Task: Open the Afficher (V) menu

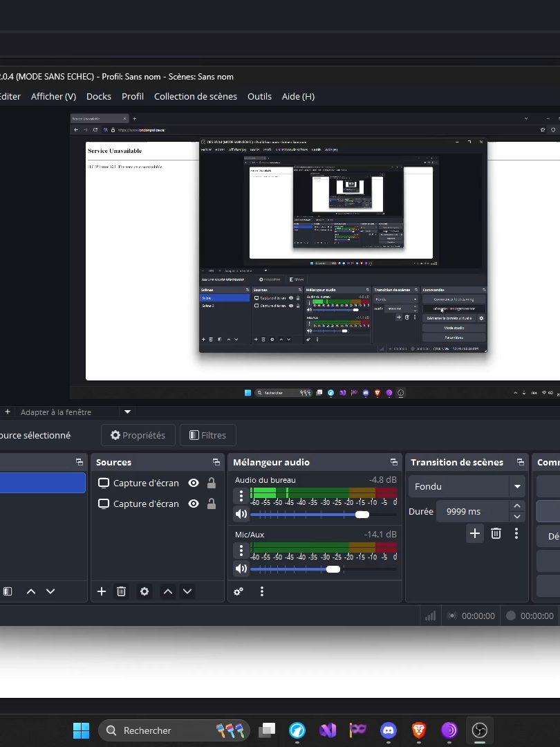Action: point(53,96)
